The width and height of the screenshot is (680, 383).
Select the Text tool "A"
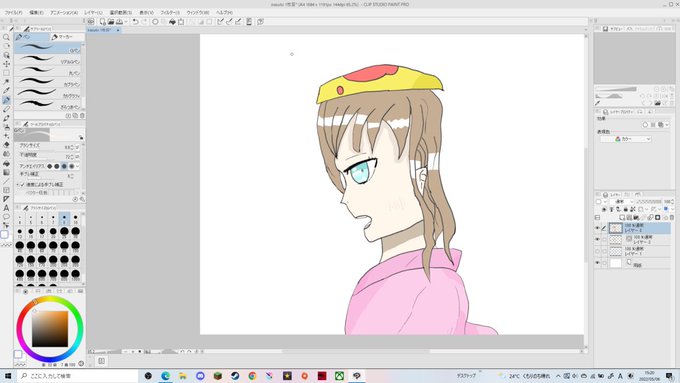pos(6,208)
